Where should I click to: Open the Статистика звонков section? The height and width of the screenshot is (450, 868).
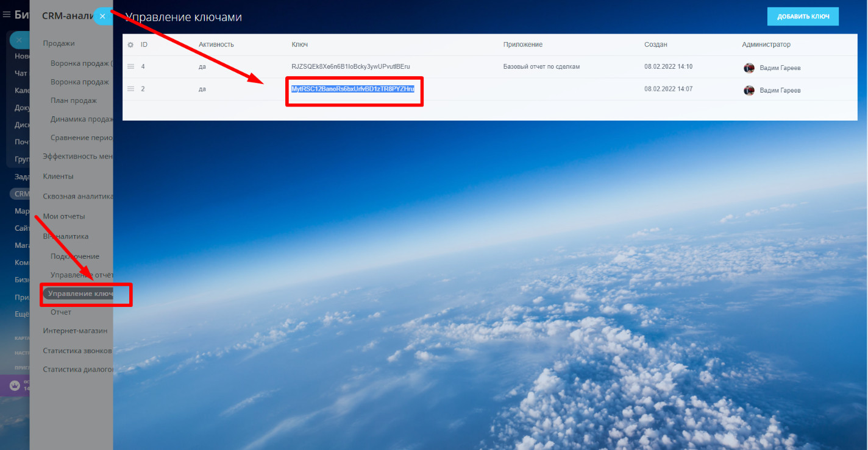tap(77, 351)
